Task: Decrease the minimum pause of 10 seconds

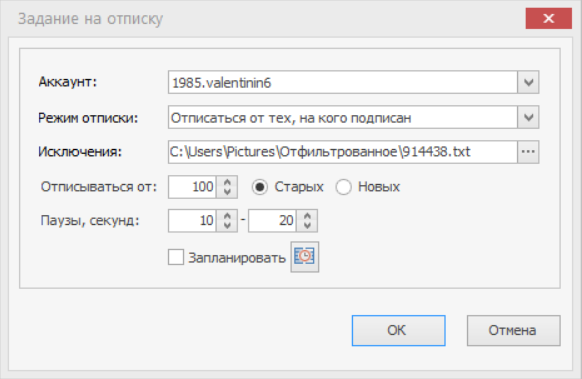Action: [227, 225]
